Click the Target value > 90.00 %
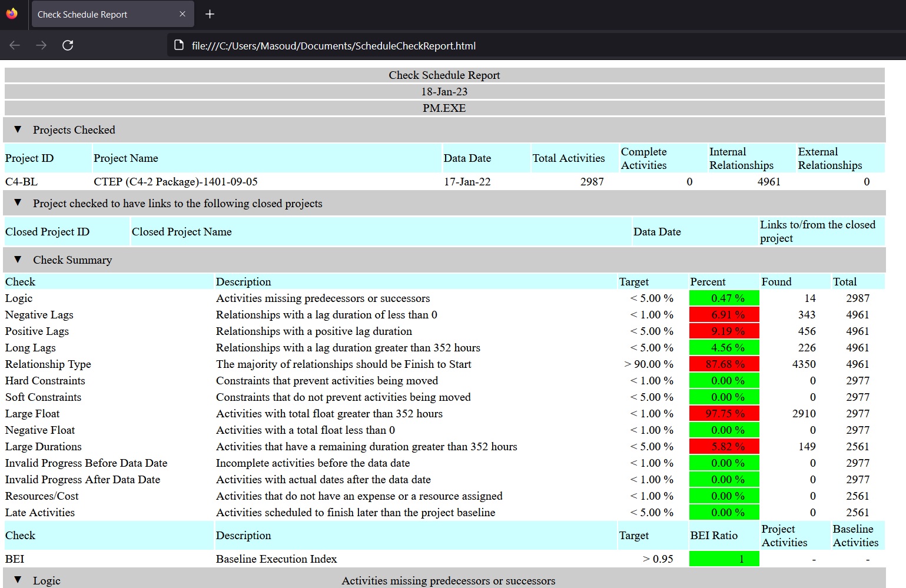 (x=649, y=364)
